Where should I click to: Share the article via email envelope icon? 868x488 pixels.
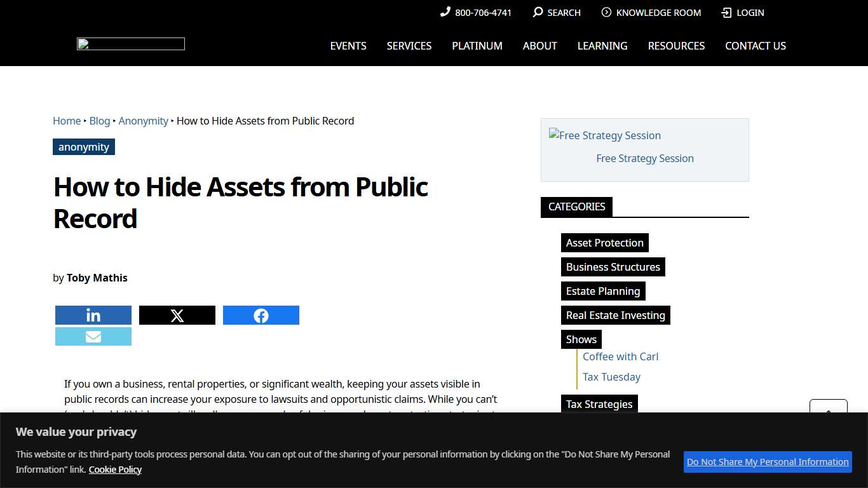[93, 336]
